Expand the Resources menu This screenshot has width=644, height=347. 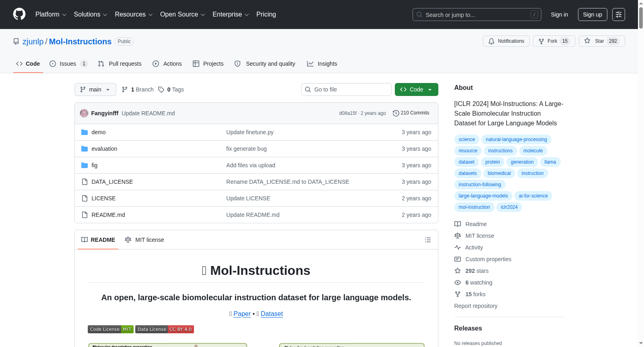[x=134, y=15]
